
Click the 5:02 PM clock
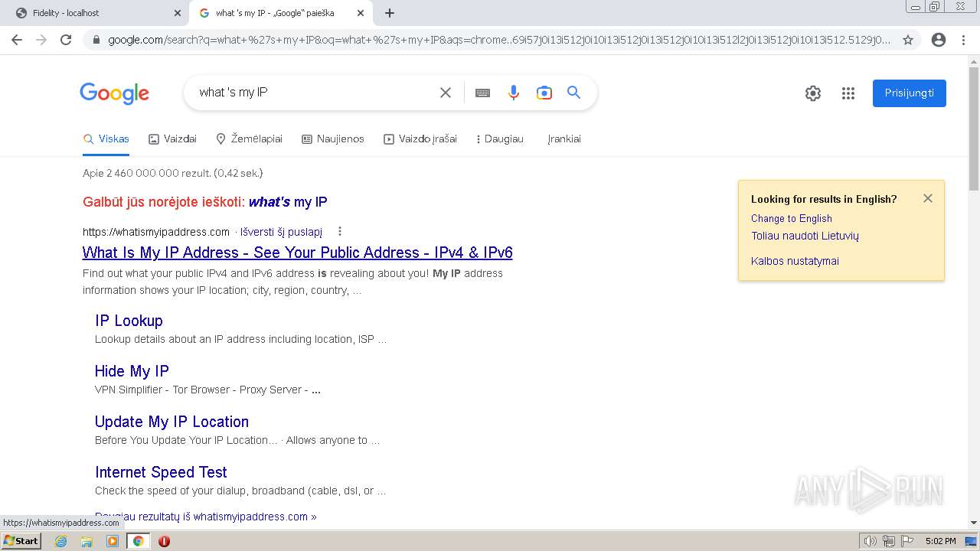[940, 541]
